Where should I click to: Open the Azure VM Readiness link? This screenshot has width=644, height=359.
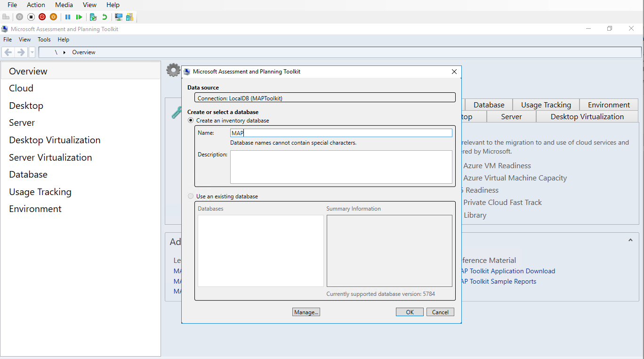pyautogui.click(x=497, y=166)
